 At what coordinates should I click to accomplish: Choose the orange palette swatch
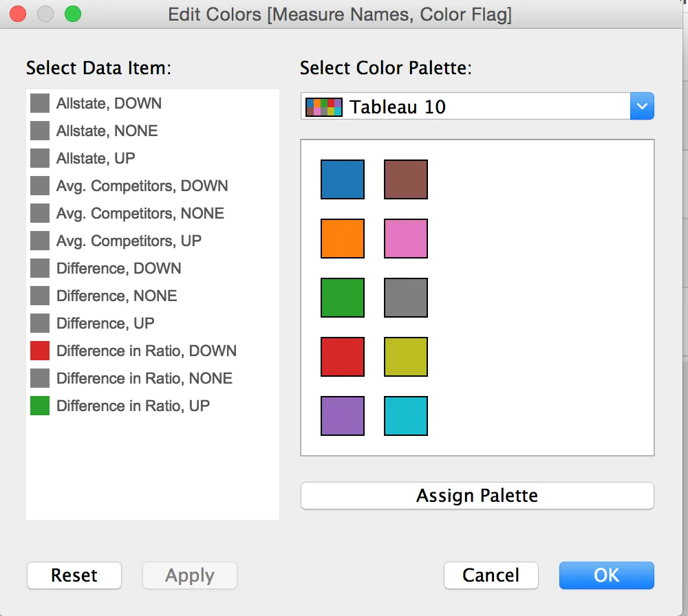pos(342,239)
